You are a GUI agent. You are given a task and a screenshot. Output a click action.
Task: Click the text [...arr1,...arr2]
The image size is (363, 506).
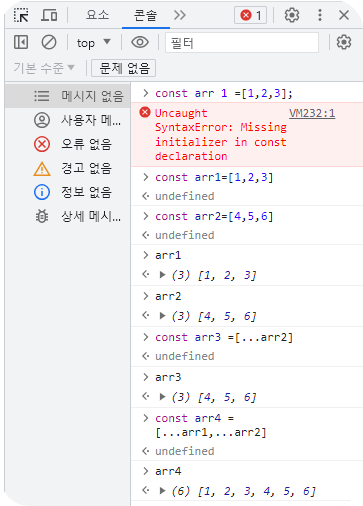pos(211,433)
